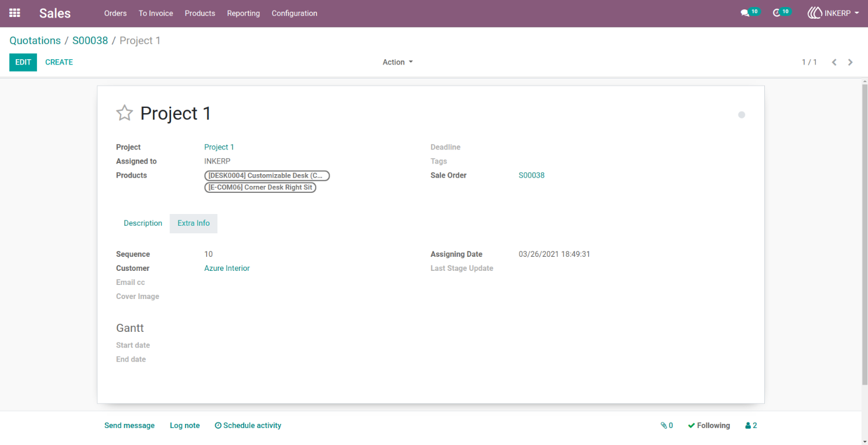Click the Assigned to value INKERP
This screenshot has height=445, width=868.
point(217,161)
